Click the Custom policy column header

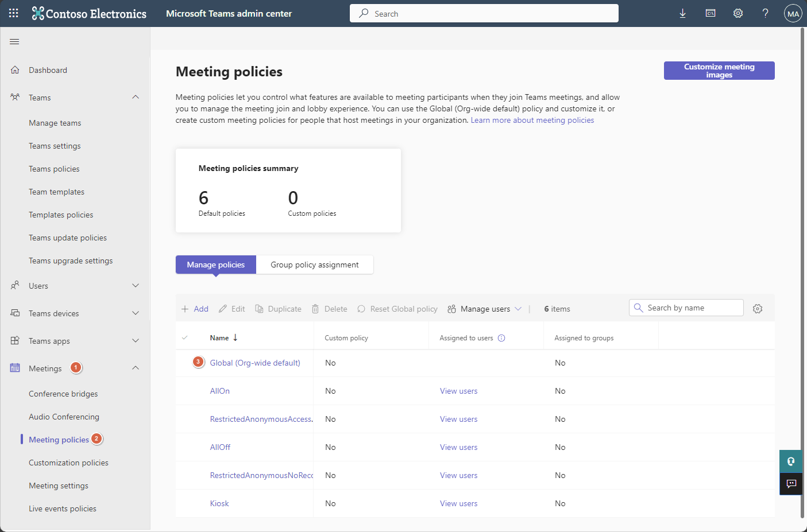(346, 338)
